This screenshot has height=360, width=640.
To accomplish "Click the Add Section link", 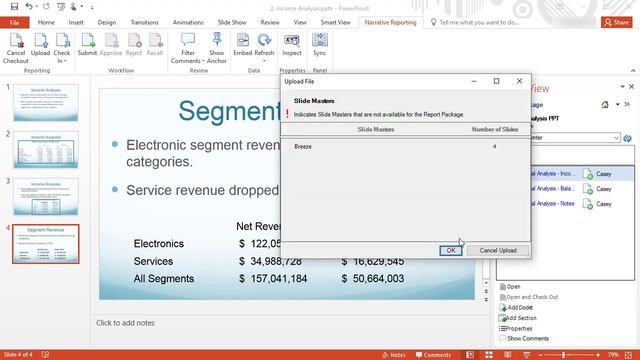I will [x=518, y=318].
